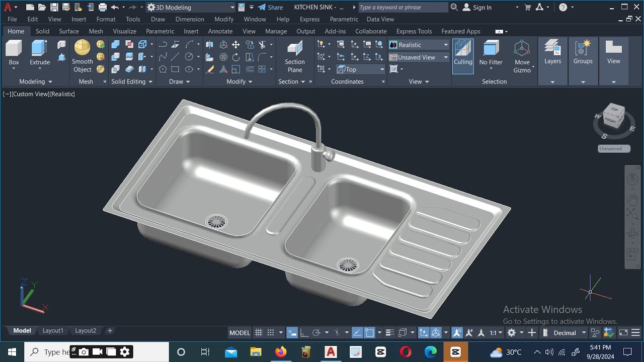Viewport: 644px width, 362px height.
Task: Expand the Draw panel
Action: click(180, 81)
